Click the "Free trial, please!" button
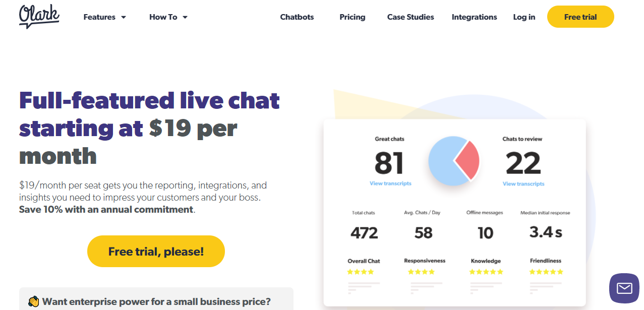 pyautogui.click(x=156, y=251)
